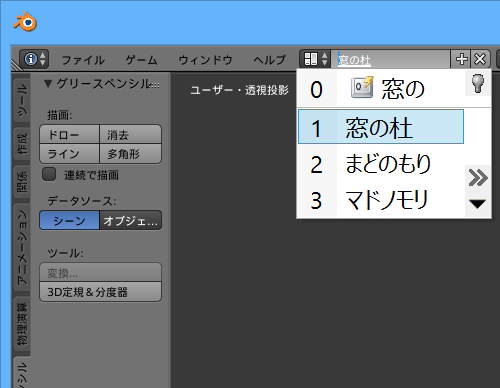Open the ゲーム menu
500x388 pixels.
pyautogui.click(x=141, y=60)
